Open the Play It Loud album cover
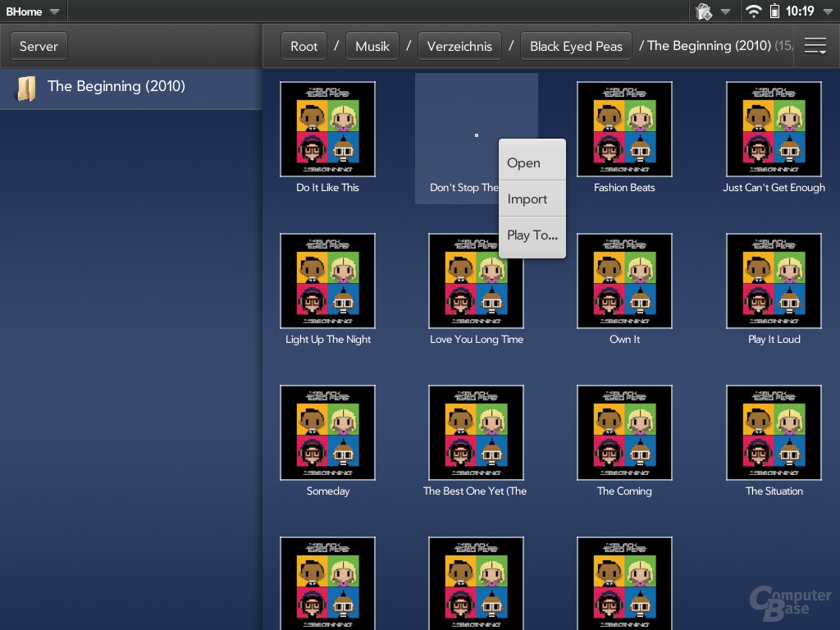840x630 pixels. pos(774,281)
